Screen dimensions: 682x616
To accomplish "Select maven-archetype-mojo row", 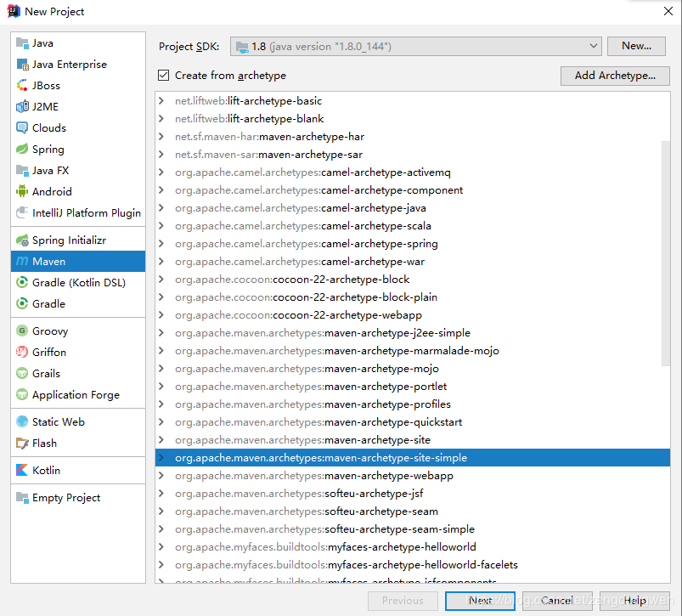I will pos(412,369).
